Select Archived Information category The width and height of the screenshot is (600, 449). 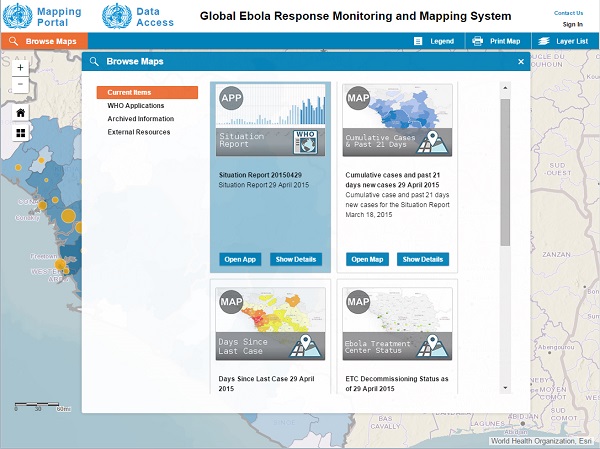click(139, 119)
